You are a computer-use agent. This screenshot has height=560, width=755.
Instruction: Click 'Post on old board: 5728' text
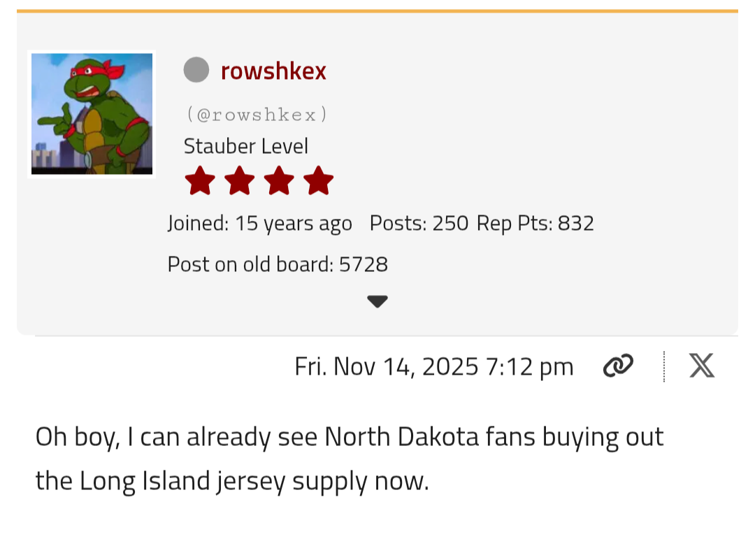[x=278, y=264]
